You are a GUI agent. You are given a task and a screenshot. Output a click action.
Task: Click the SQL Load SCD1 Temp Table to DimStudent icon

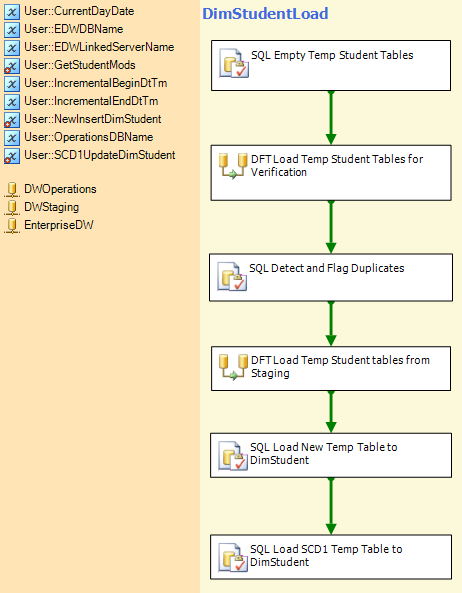233,557
